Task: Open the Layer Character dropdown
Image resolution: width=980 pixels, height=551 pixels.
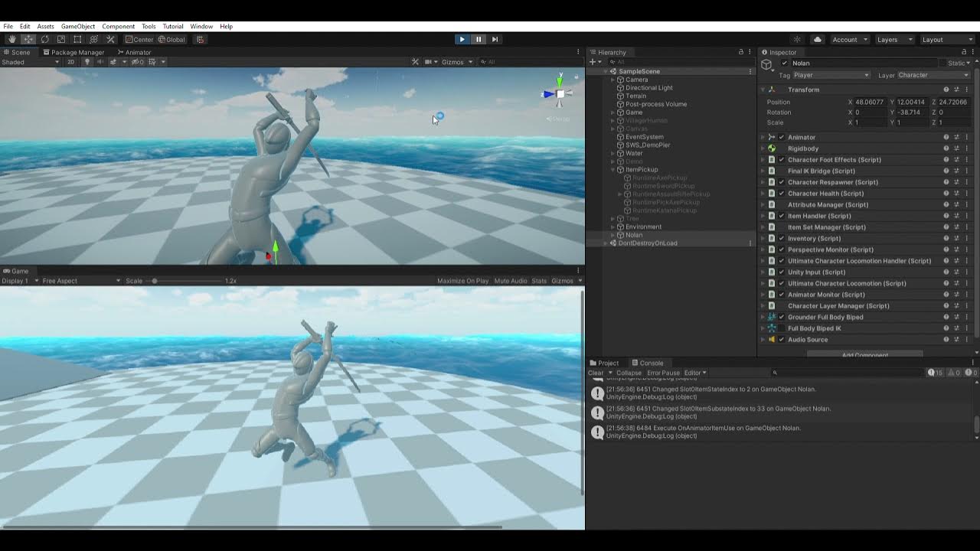Action: [x=934, y=75]
